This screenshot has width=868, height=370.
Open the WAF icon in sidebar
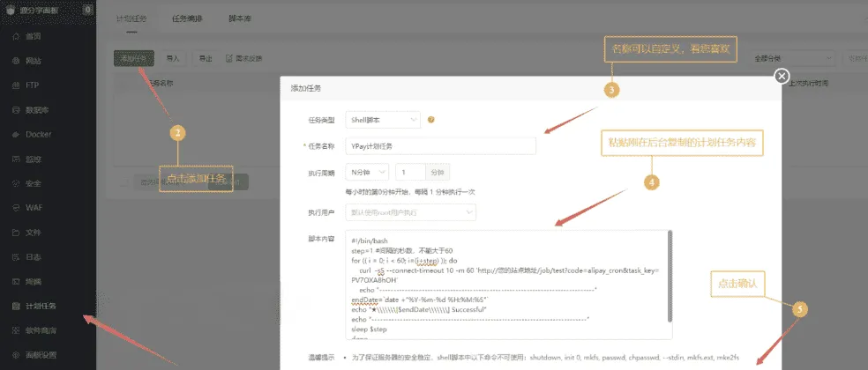pos(16,207)
